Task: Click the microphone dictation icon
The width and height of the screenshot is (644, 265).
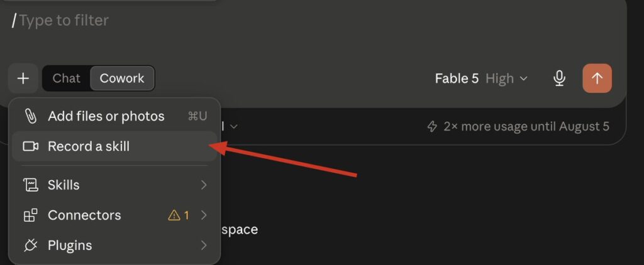Action: click(x=559, y=78)
